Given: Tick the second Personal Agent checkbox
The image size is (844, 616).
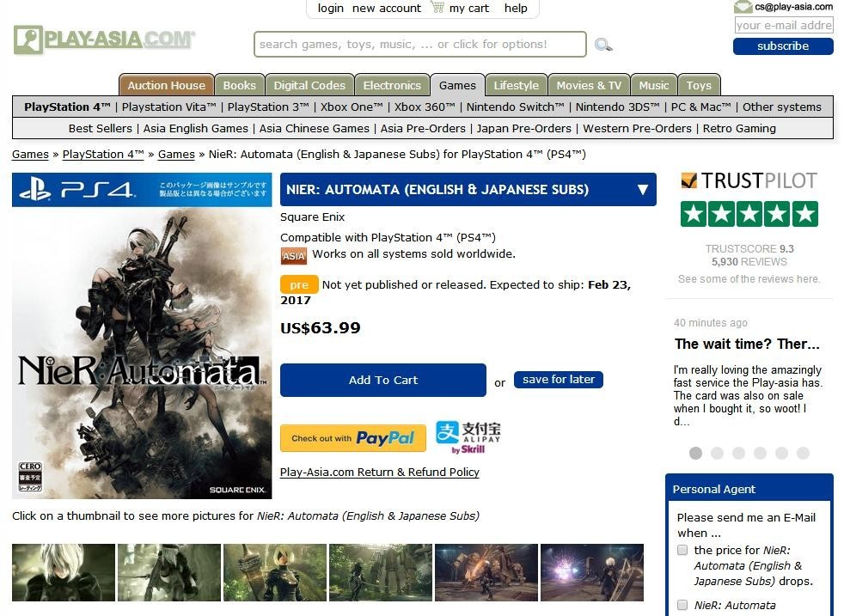Looking at the screenshot, I should click(x=682, y=605).
